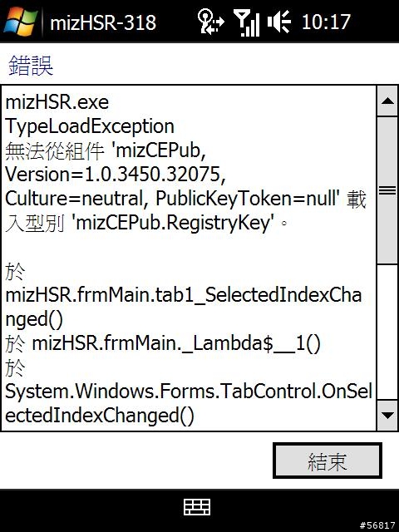Show the on-screen keyboard icon
The width and height of the screenshot is (399, 532).
tap(197, 507)
